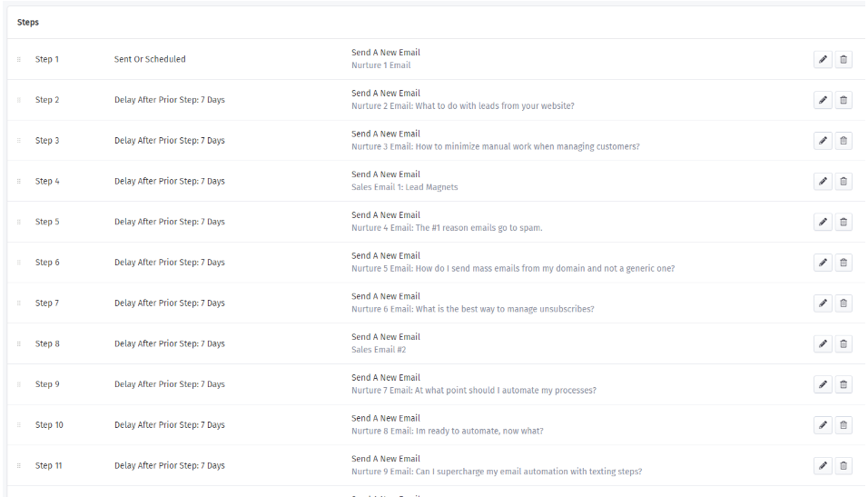Edit Step 1 with the pencil icon

click(823, 59)
